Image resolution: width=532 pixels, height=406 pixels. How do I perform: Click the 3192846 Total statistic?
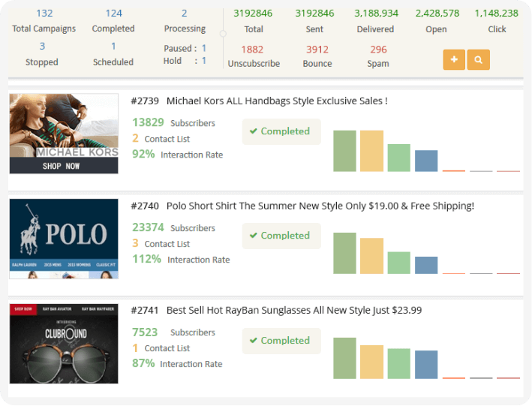click(x=253, y=21)
